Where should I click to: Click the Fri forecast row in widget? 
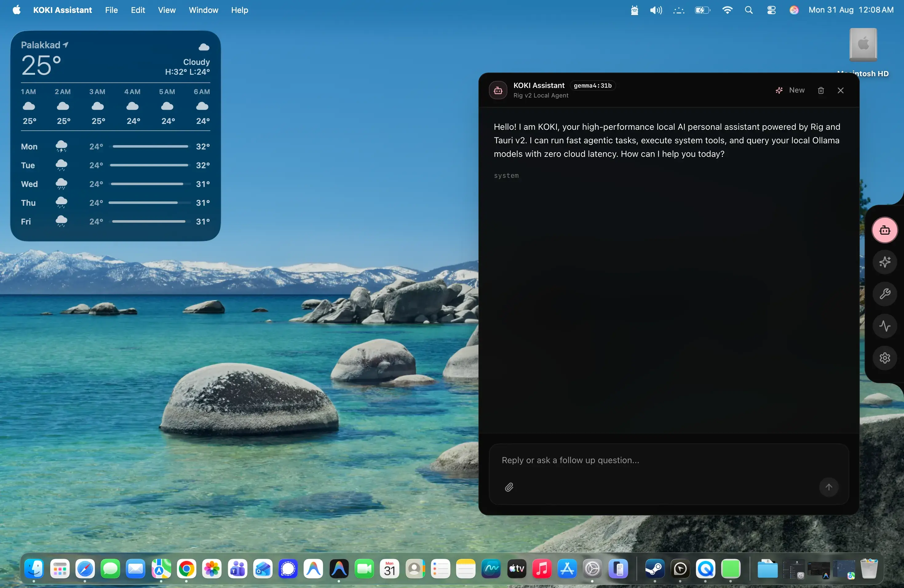tap(116, 221)
